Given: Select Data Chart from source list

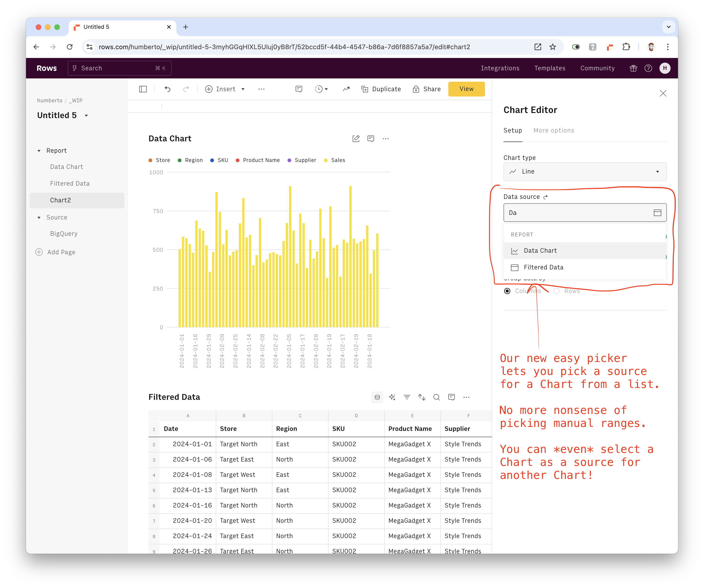Looking at the screenshot, I should coord(585,250).
